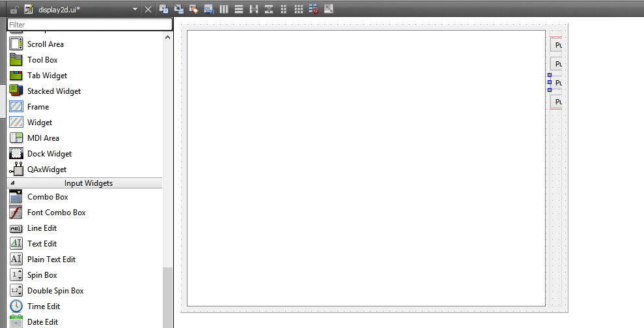644x328 pixels.
Task: Click the widget box scroll-up arrow
Action: click(x=167, y=37)
